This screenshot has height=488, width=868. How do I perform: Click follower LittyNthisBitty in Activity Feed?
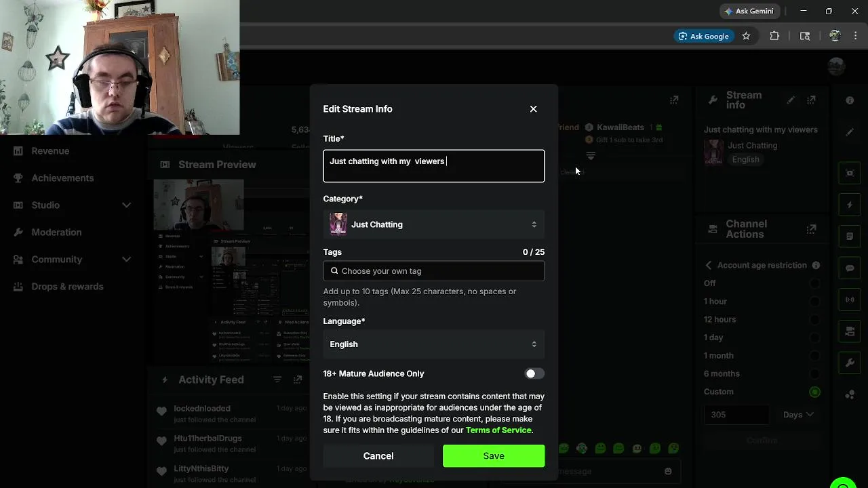coord(201,468)
